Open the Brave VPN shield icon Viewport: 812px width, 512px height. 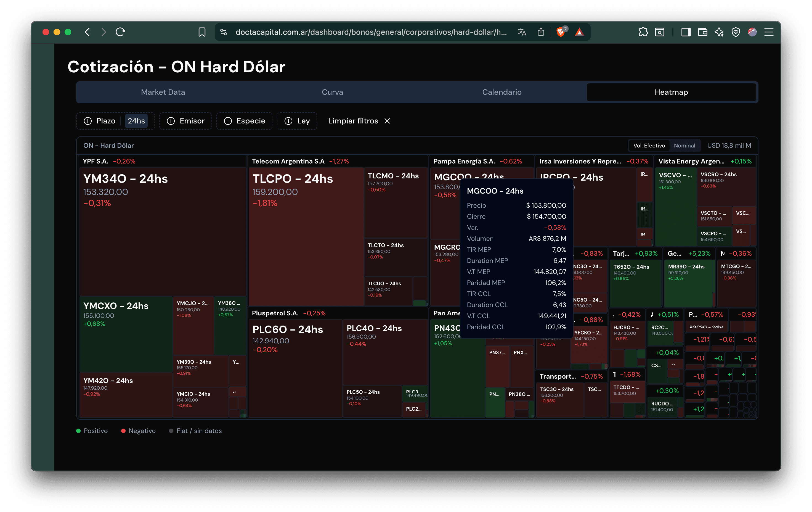click(x=736, y=32)
